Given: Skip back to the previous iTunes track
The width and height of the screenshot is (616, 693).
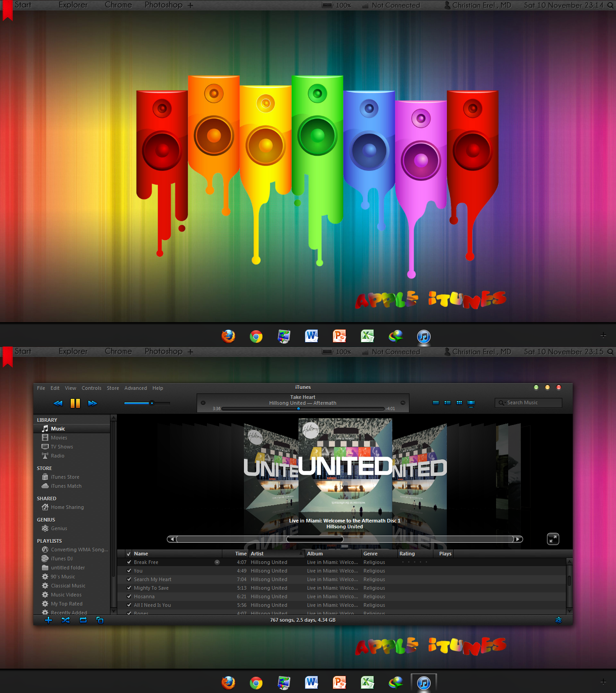Looking at the screenshot, I should click(x=58, y=403).
